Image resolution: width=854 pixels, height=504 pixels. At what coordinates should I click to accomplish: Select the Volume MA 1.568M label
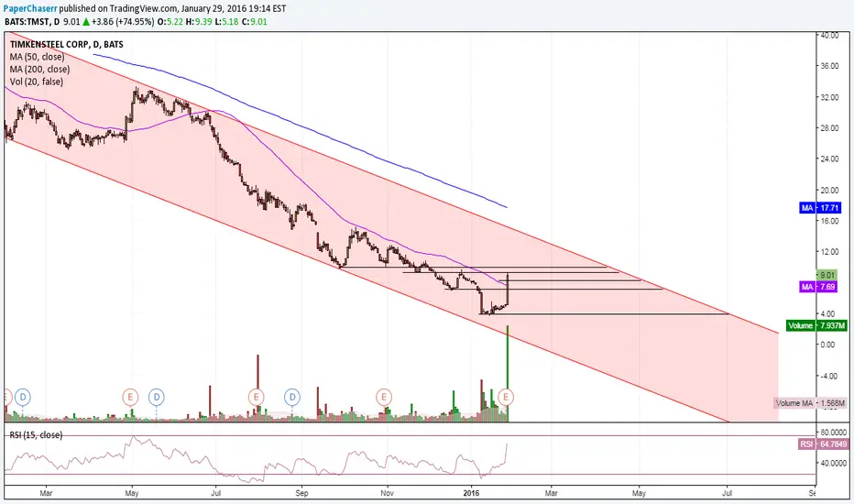pyautogui.click(x=810, y=403)
